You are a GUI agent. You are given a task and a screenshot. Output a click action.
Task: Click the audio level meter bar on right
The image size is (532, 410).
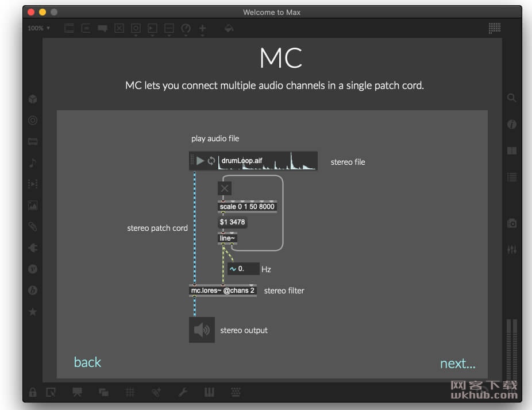(512, 349)
